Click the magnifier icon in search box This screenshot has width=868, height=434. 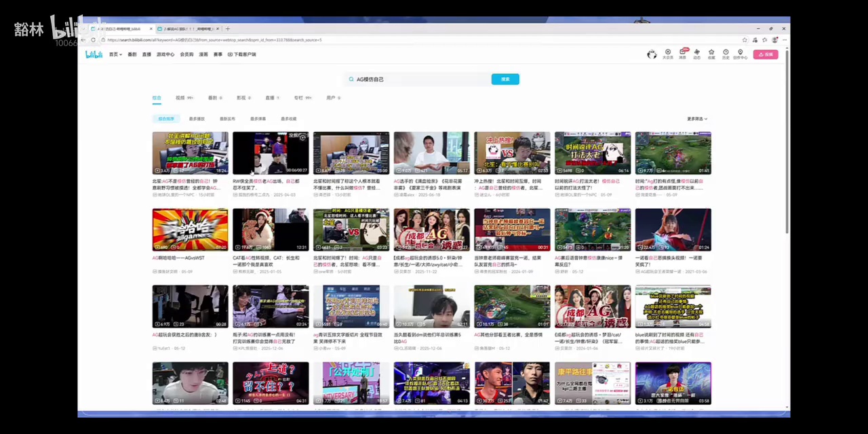[352, 79]
